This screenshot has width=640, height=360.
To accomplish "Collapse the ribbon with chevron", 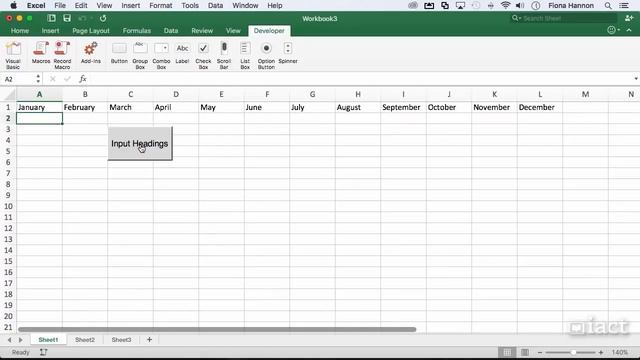I will (629, 30).
